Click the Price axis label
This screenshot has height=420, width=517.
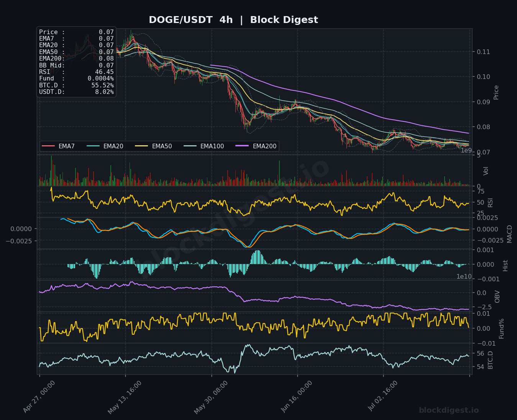tap(496, 92)
